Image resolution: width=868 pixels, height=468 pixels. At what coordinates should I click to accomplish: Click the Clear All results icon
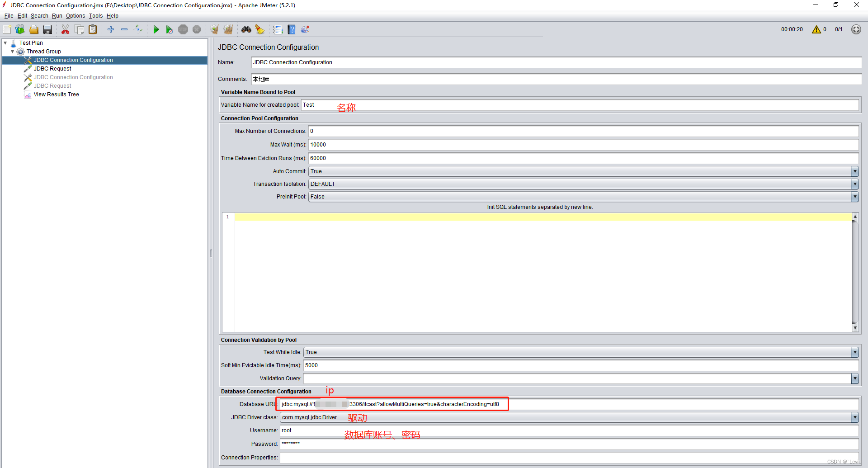click(x=228, y=29)
